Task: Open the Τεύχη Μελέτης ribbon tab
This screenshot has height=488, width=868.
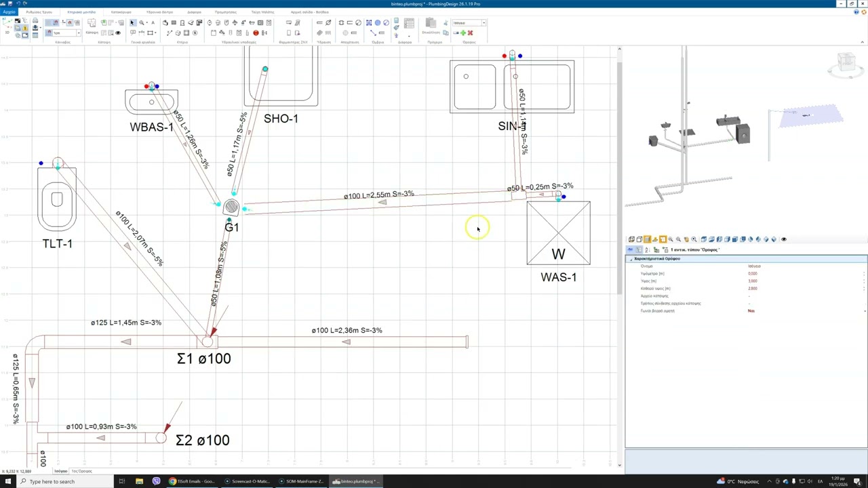Action: (263, 12)
